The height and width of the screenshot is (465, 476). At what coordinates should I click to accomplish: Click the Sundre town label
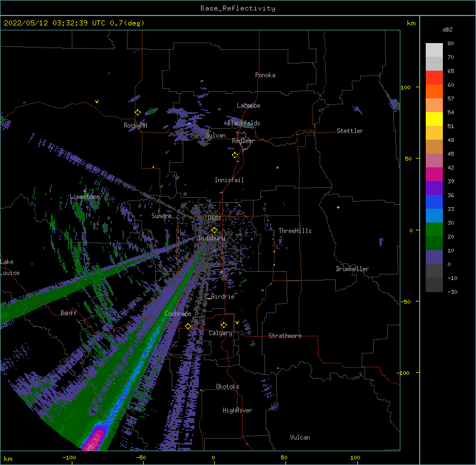[161, 216]
